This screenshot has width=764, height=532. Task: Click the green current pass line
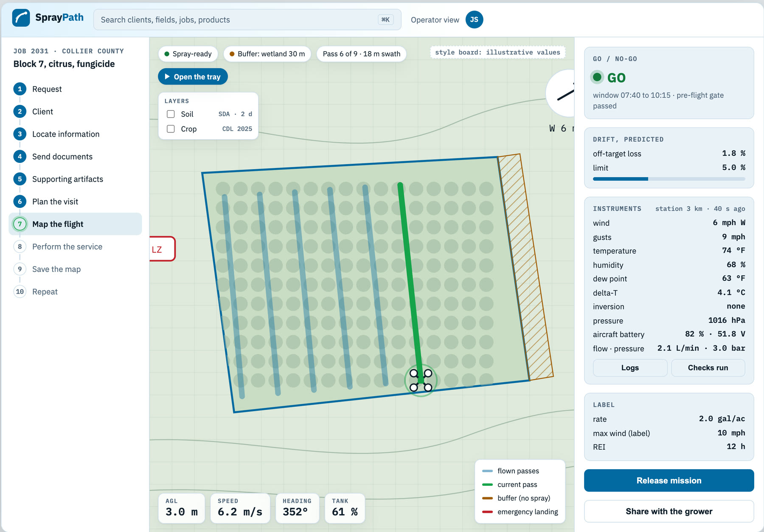coord(410,281)
